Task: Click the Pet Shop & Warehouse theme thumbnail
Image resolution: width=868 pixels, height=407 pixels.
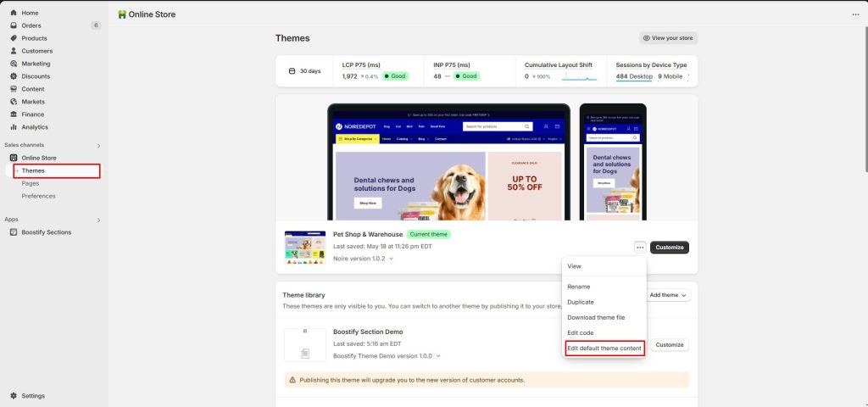Action: 305,248
